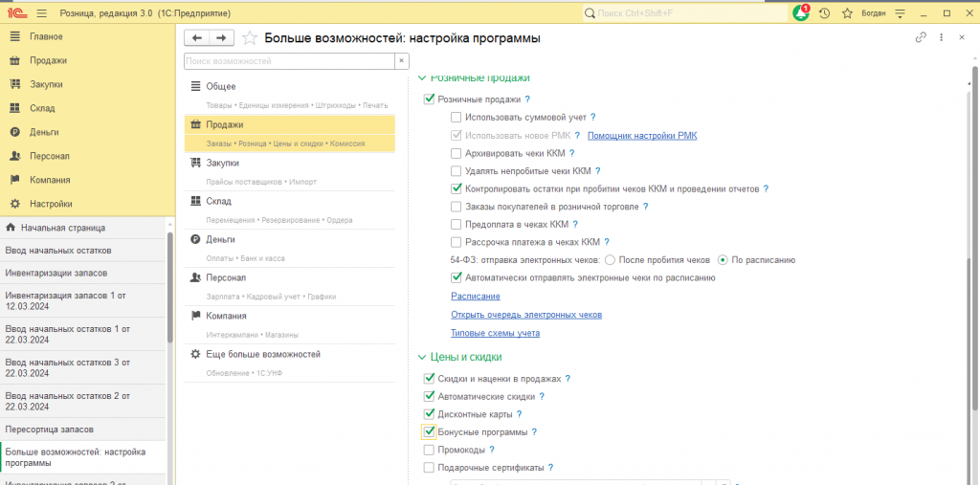
Task: Switch to Начальная страница tab
Action: (82, 228)
